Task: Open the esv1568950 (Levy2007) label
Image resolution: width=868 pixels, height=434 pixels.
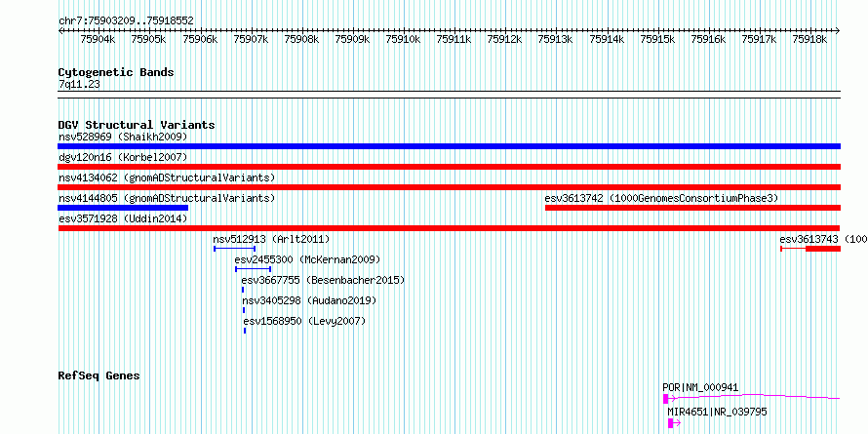Action: [305, 321]
